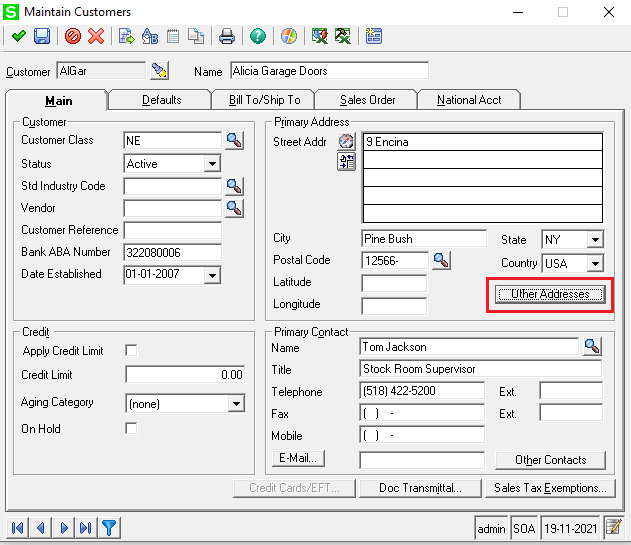Click the Title field Stock Room Supervisor
This screenshot has width=631, height=545.
(480, 369)
